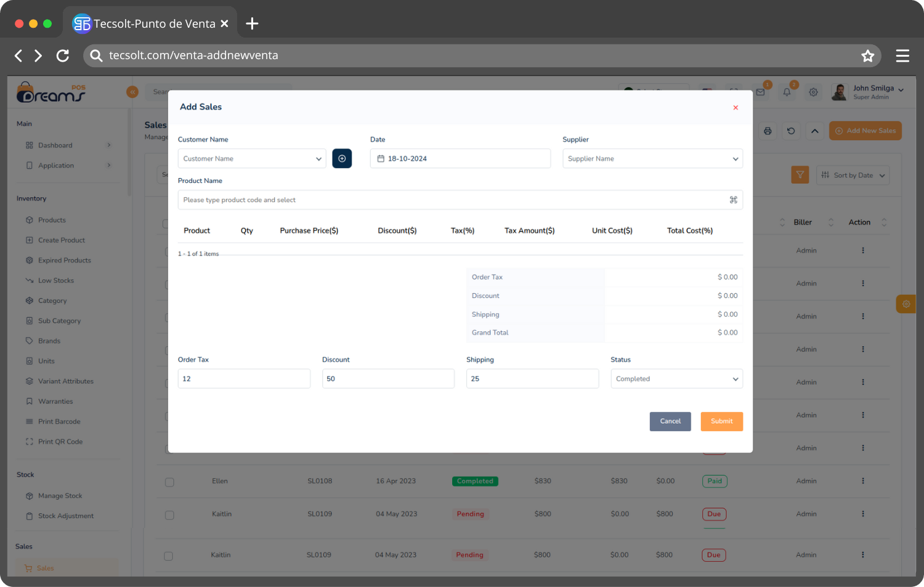Check the bottom-most Kaitlin row checkbox
The image size is (924, 587).
point(168,556)
